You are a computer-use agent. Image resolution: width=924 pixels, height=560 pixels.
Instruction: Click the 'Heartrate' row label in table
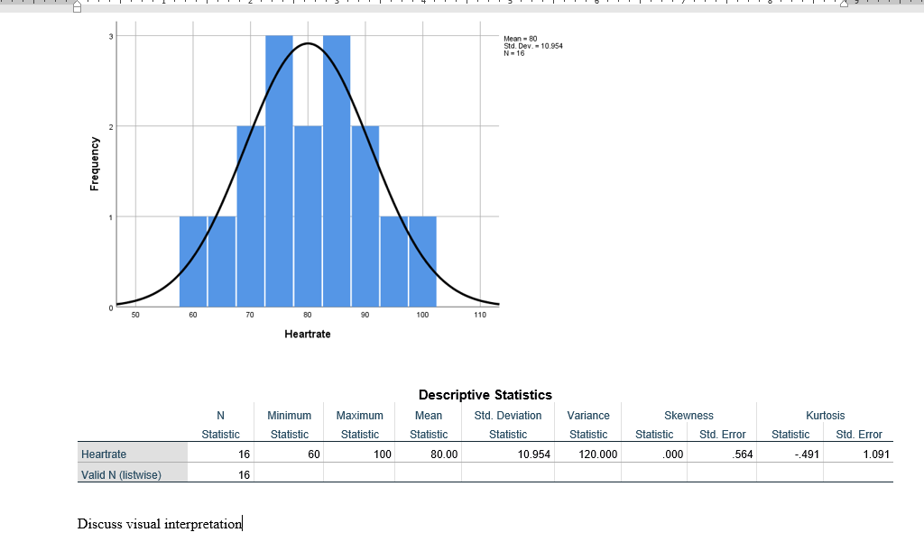pyautogui.click(x=104, y=454)
